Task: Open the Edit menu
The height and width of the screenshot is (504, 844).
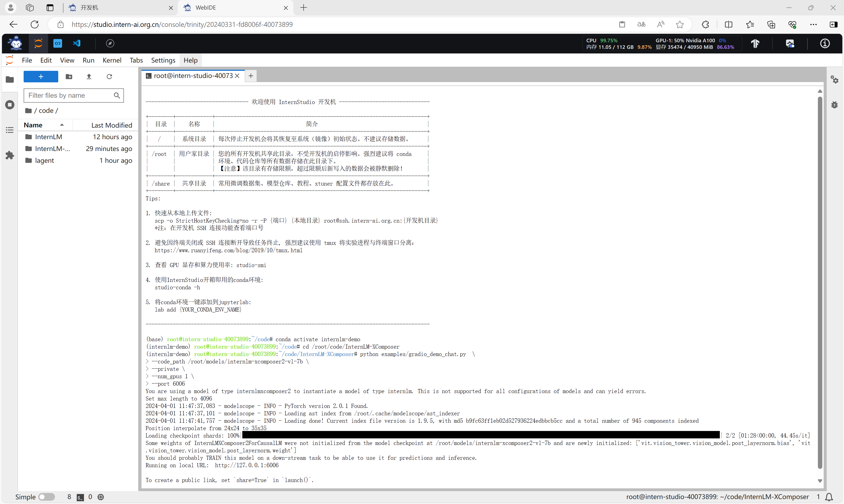Action: click(46, 60)
